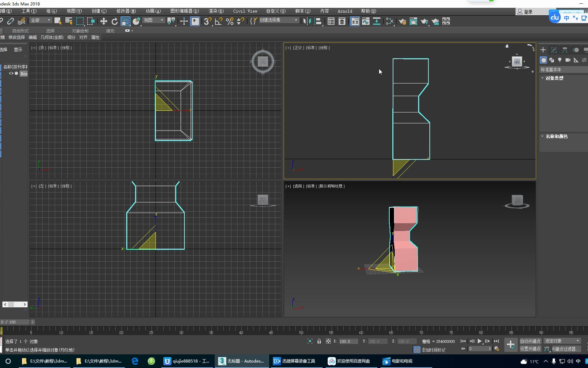The height and width of the screenshot is (368, 588).
Task: Toggle the selection lock padlock
Action: click(319, 341)
